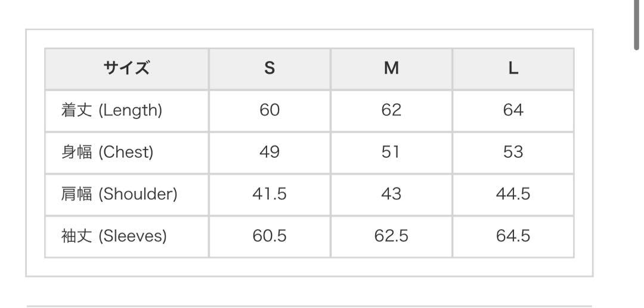
Task: Click the サイズ header cell
Action: 126,69
